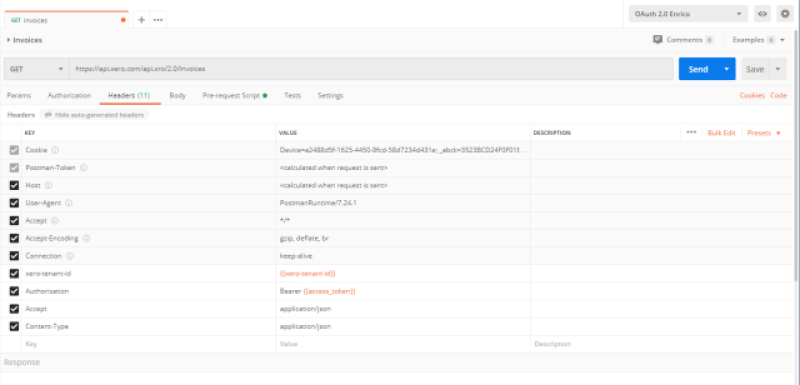Toggle the Accept-Encoding header checkbox
The width and height of the screenshot is (800, 385).
(14, 238)
